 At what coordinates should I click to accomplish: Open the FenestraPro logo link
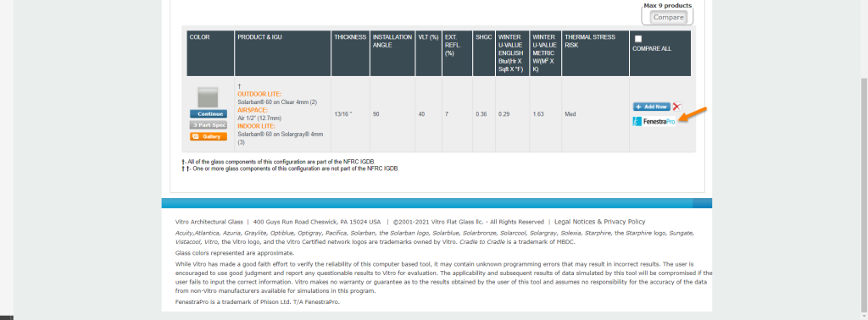[x=654, y=122]
